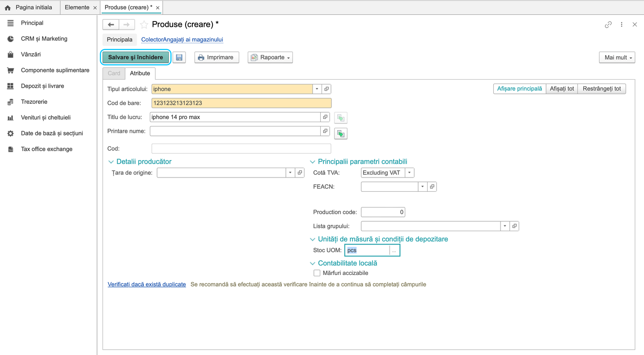Add Produse form to favorites star
The image size is (644, 355).
point(144,25)
